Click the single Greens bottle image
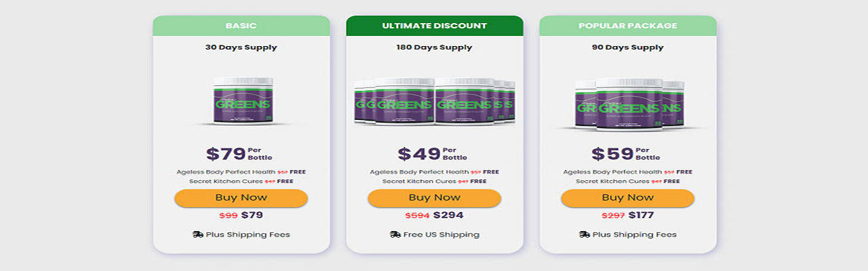This screenshot has height=271, width=868. coord(243,102)
